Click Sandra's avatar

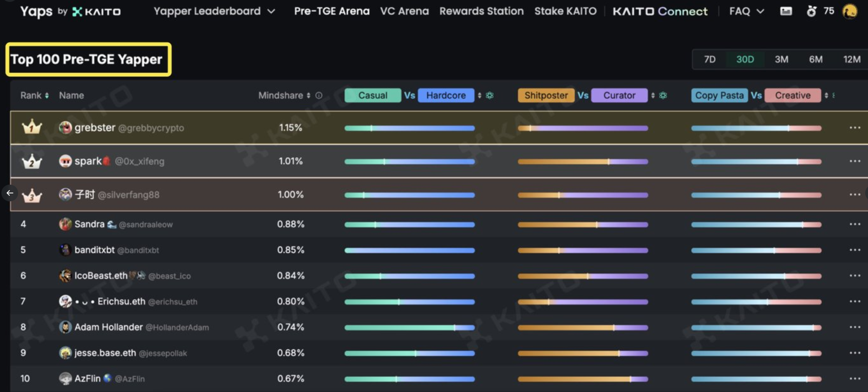point(65,224)
